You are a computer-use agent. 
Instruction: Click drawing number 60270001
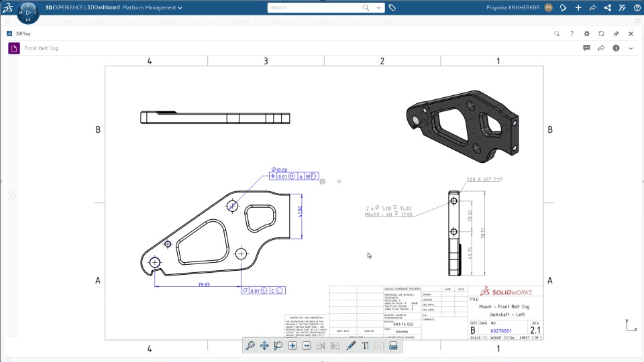coord(500,330)
